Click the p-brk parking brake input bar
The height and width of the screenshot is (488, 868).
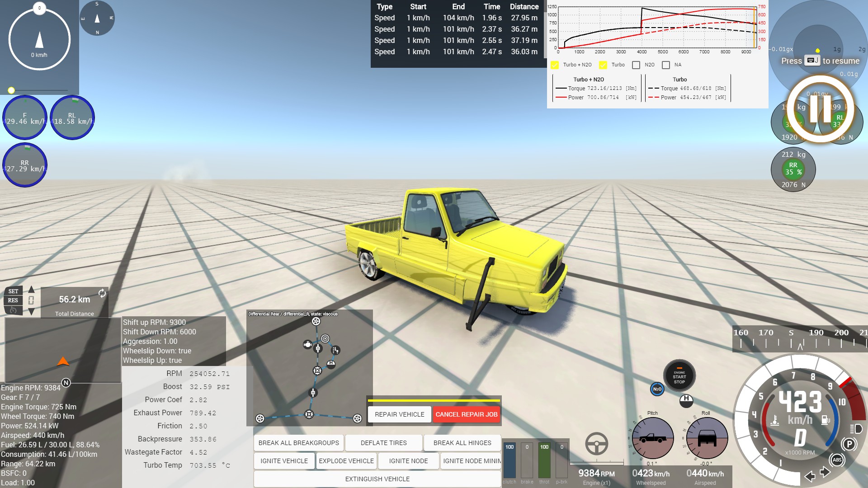(562, 460)
